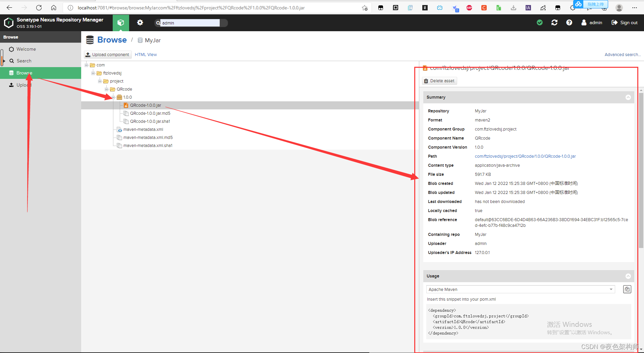Click the dependency snippet code box
The image size is (644, 353).
click(x=529, y=321)
